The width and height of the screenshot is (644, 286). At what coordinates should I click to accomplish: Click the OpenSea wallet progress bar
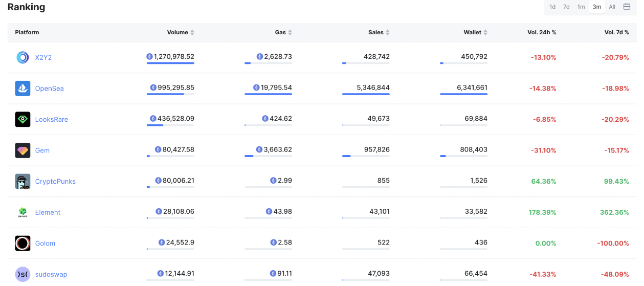(463, 94)
